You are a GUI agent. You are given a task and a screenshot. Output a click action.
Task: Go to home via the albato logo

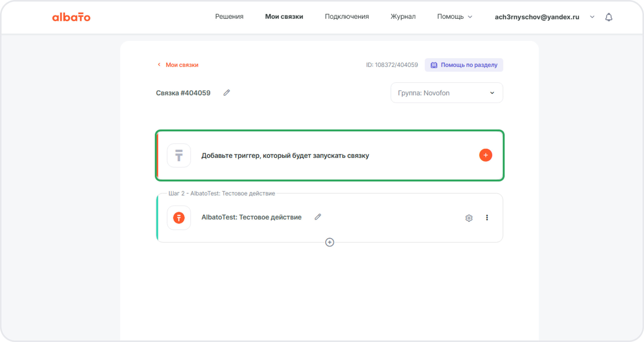(x=71, y=17)
